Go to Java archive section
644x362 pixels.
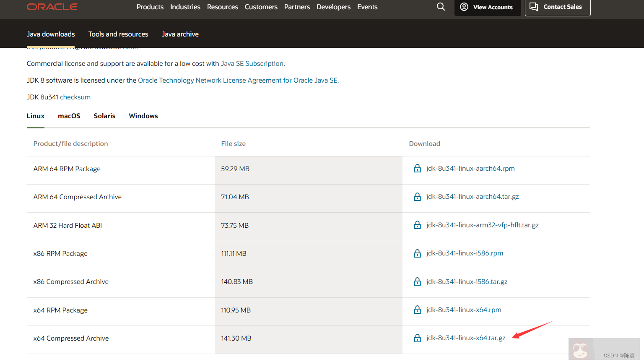click(x=180, y=34)
